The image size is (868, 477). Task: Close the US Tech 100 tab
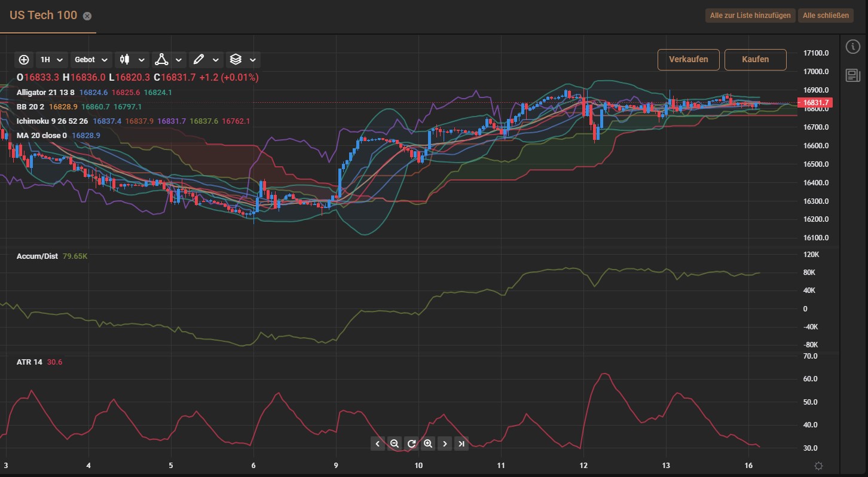click(x=87, y=16)
